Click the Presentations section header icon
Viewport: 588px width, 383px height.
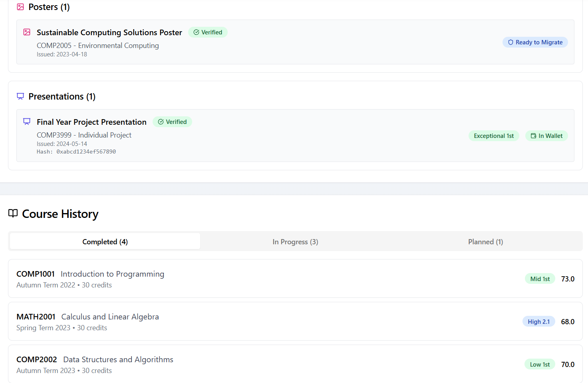pyautogui.click(x=20, y=96)
